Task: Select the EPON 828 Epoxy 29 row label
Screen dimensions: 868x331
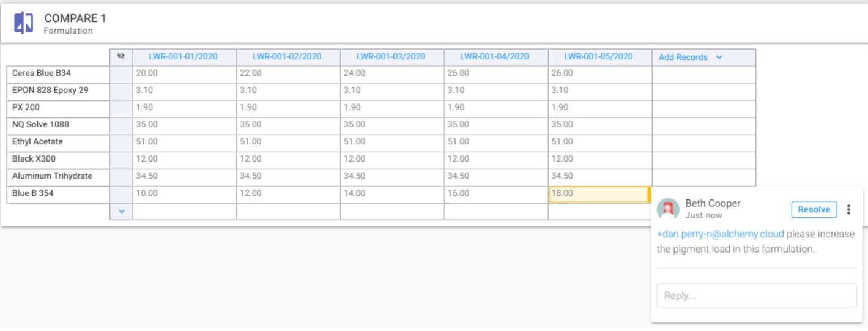Action: tap(58, 91)
